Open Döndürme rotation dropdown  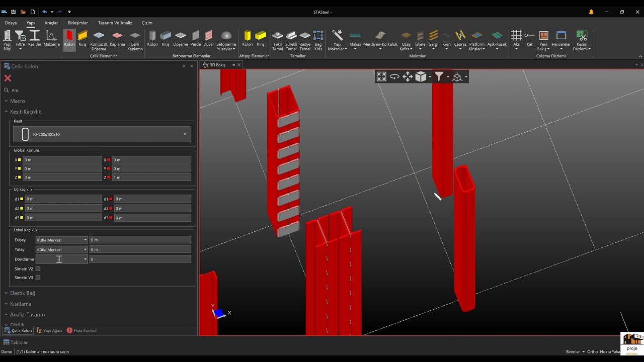[61, 259]
